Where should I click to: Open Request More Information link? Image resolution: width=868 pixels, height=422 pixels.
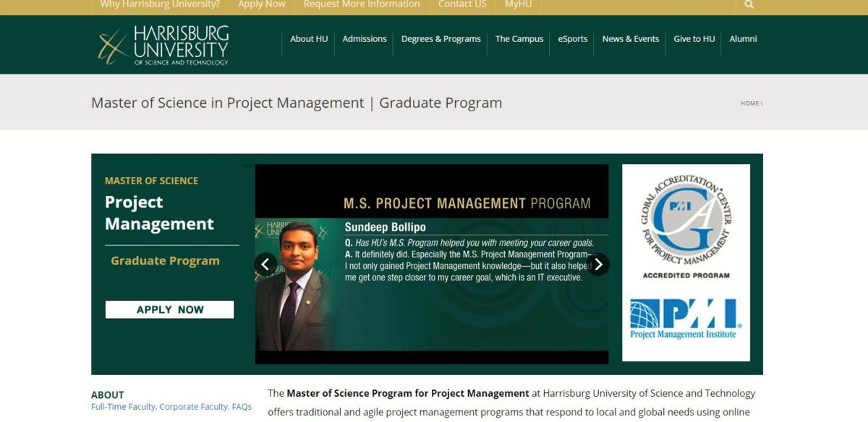362,5
